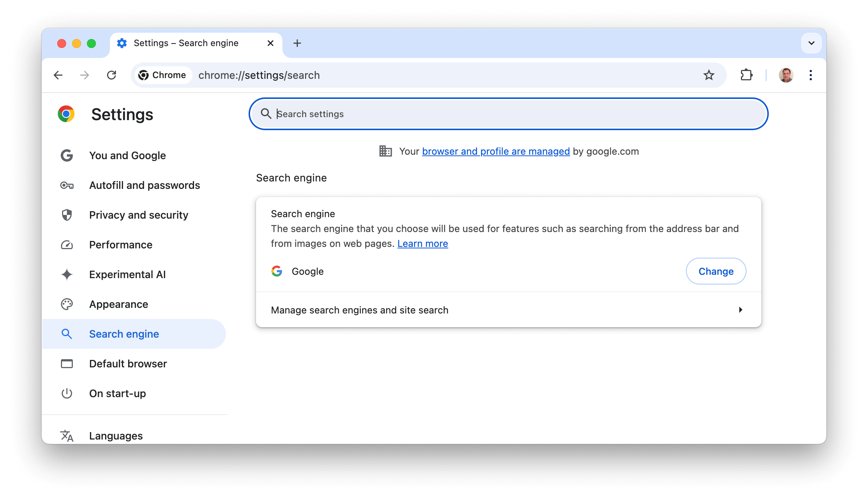Select the Search engine settings menu item
This screenshot has width=868, height=499.
tap(124, 334)
